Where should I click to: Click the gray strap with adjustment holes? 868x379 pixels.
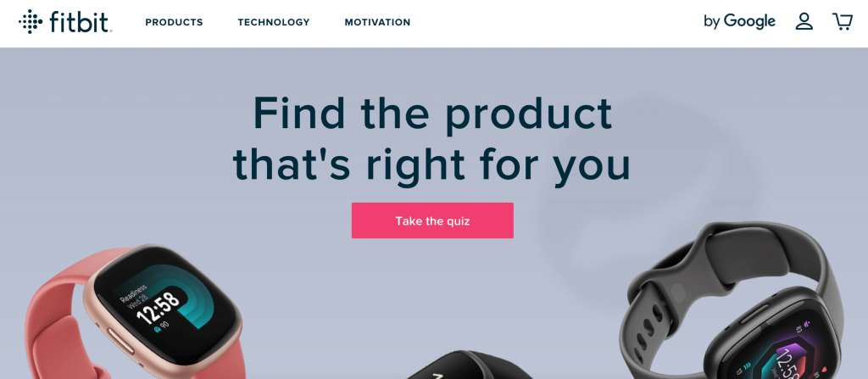coord(646,332)
